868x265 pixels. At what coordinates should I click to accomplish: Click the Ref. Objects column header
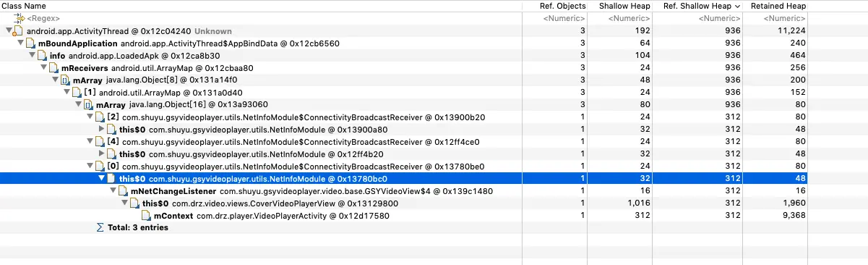coord(564,6)
